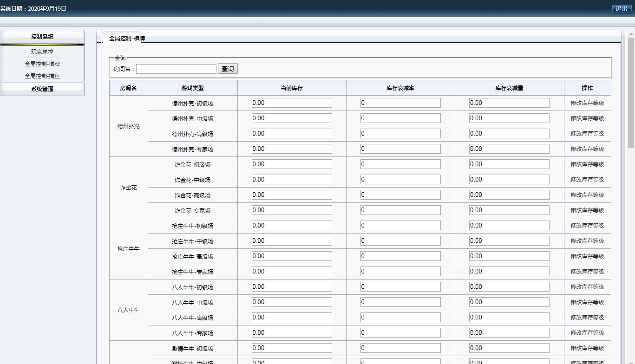The width and height of the screenshot is (635, 364).
Task: Click the 退出 logout button
Action: [x=622, y=9]
